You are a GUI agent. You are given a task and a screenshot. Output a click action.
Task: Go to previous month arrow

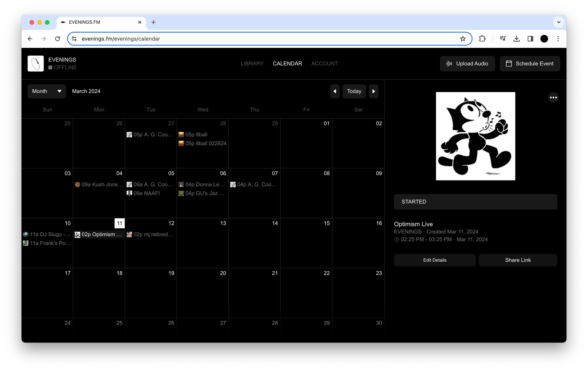click(x=335, y=91)
